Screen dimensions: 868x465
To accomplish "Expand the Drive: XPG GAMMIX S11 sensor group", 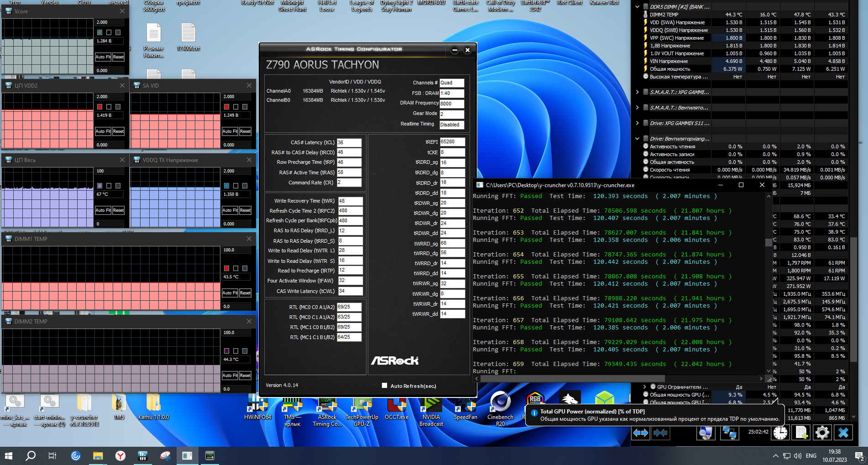I will click(x=638, y=123).
